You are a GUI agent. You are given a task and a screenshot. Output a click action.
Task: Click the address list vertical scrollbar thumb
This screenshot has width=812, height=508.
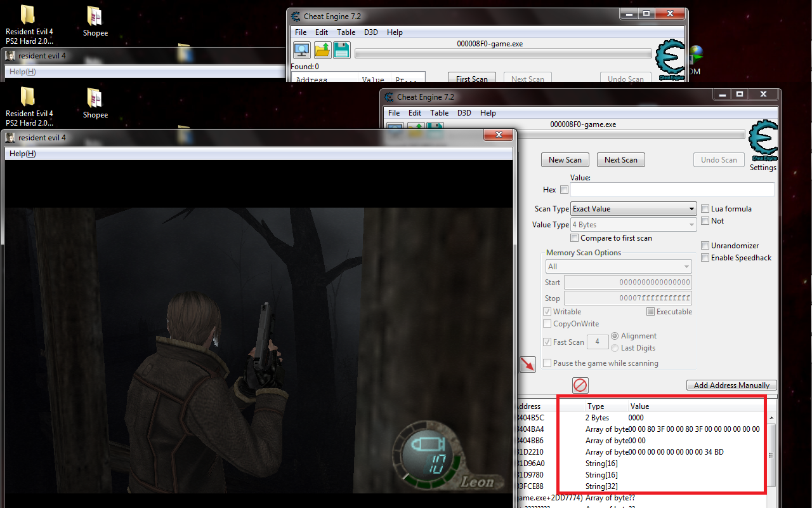(x=771, y=455)
